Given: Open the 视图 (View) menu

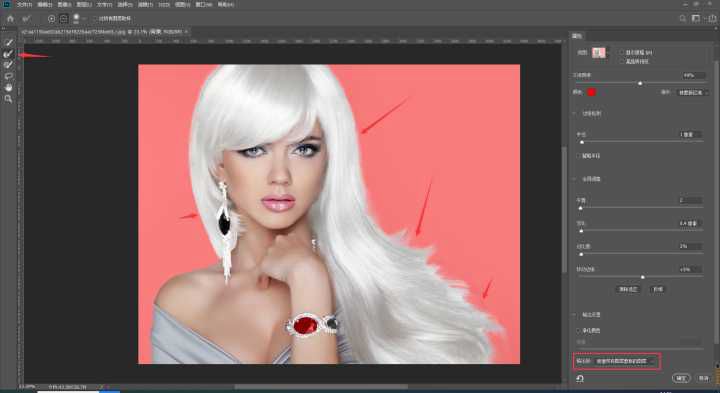Looking at the screenshot, I should [x=183, y=5].
